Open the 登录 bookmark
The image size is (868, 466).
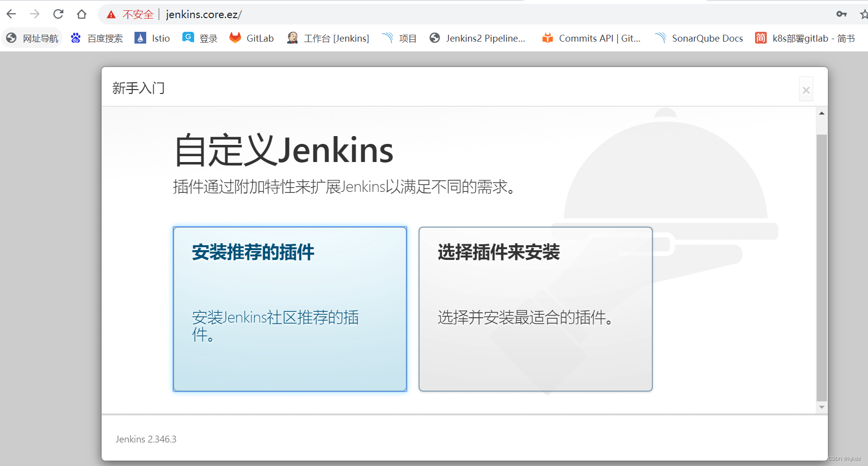[x=200, y=38]
